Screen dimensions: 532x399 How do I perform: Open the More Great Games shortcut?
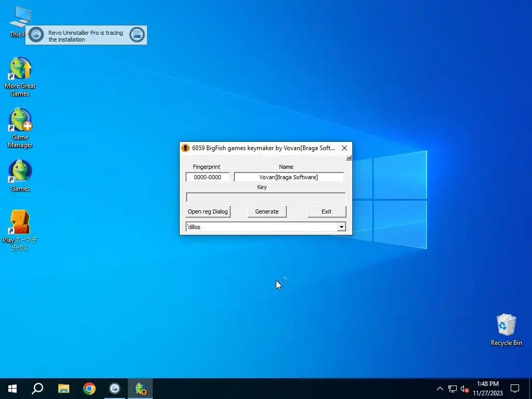20,77
